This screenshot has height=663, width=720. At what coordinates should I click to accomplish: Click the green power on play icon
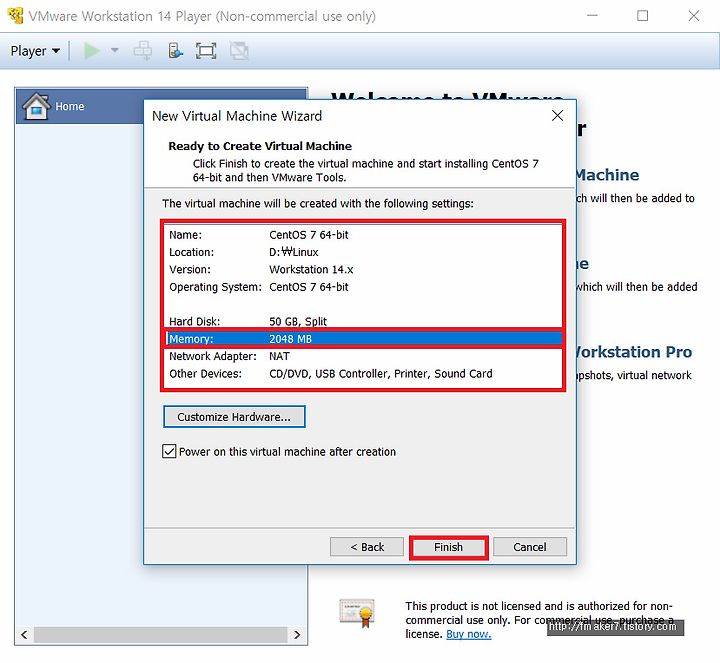pos(91,51)
